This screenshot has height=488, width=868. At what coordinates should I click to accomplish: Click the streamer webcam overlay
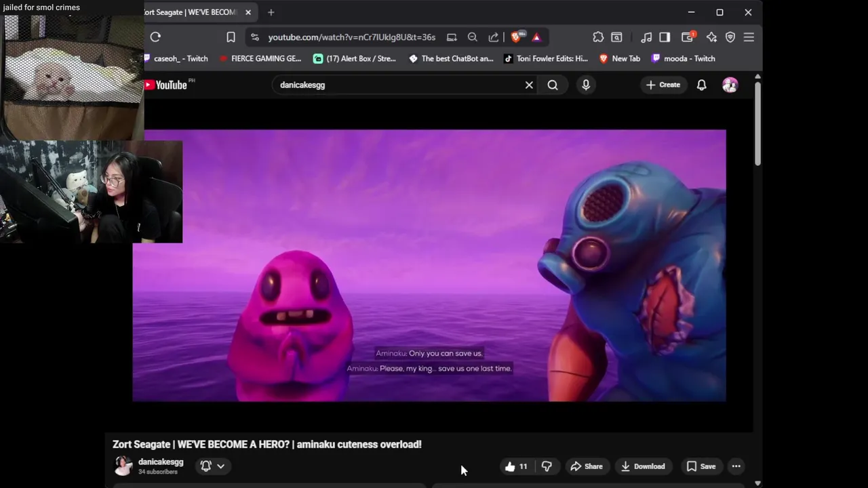click(x=91, y=192)
